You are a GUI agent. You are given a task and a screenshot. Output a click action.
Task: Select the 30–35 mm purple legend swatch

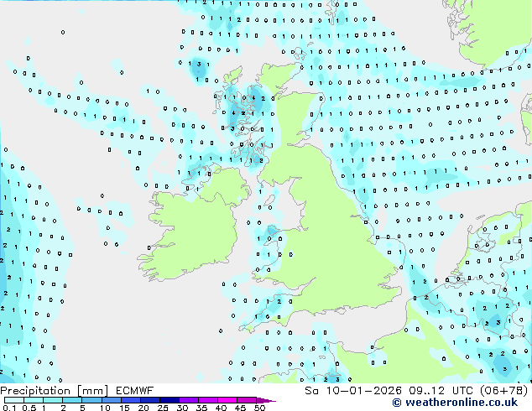189,400
